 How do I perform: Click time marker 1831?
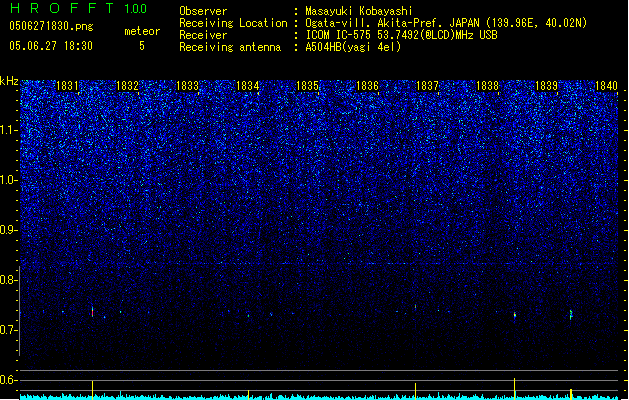(x=67, y=86)
